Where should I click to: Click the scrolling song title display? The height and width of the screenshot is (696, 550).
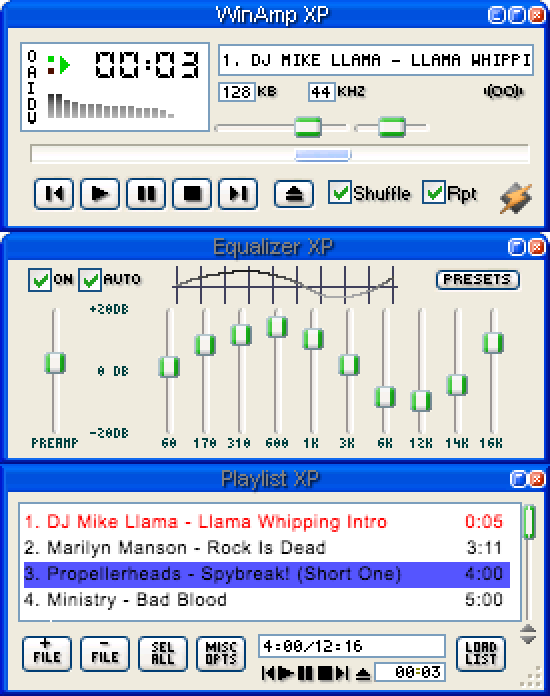[x=376, y=60]
